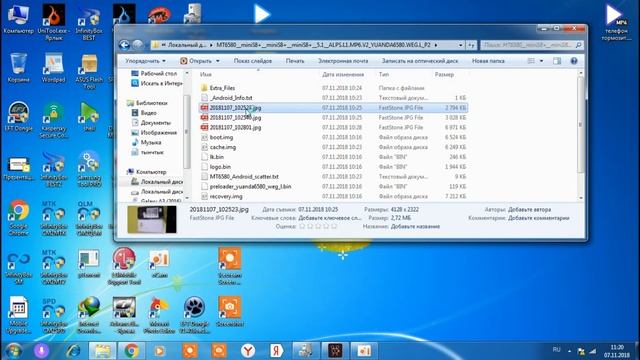Open the Упорядочить dropdown menu

tap(145, 61)
